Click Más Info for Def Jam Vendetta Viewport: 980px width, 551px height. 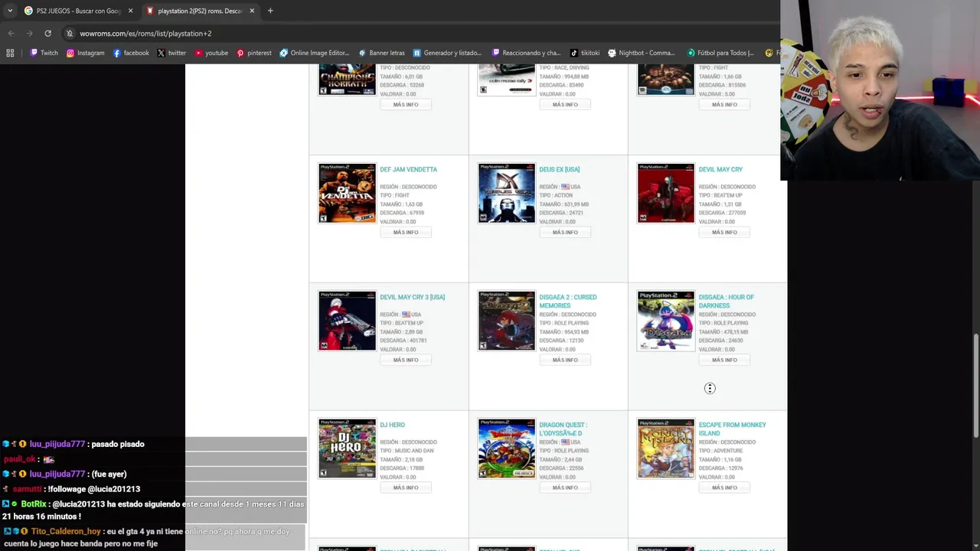(406, 232)
